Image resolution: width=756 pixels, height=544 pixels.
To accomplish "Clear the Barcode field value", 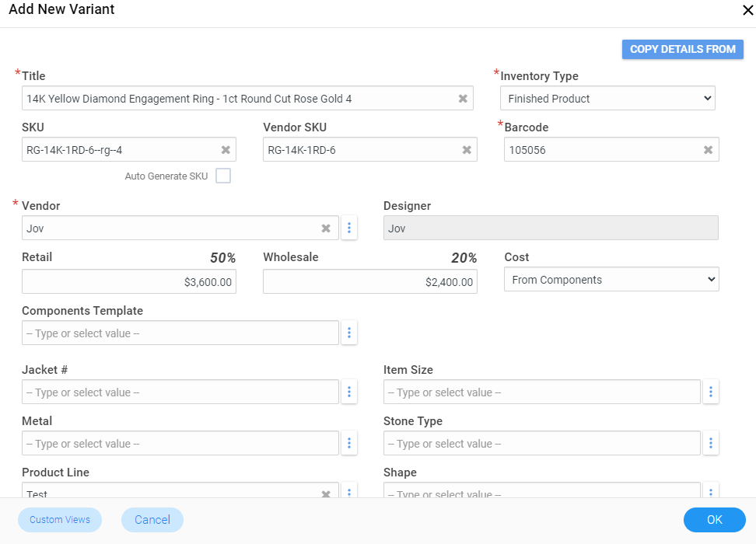I will pyautogui.click(x=709, y=150).
